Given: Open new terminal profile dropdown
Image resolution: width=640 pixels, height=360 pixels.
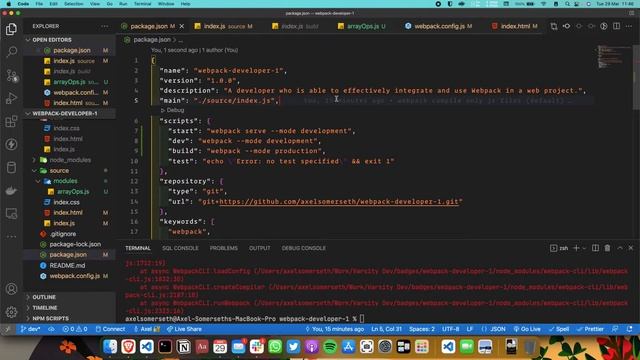Looking at the screenshot, I should pos(584,248).
